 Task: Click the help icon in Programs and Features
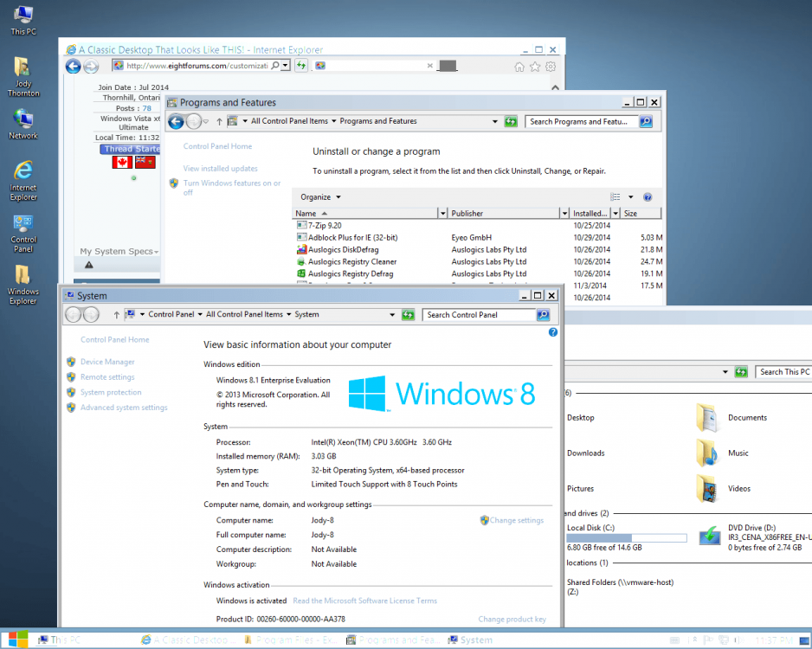(648, 197)
